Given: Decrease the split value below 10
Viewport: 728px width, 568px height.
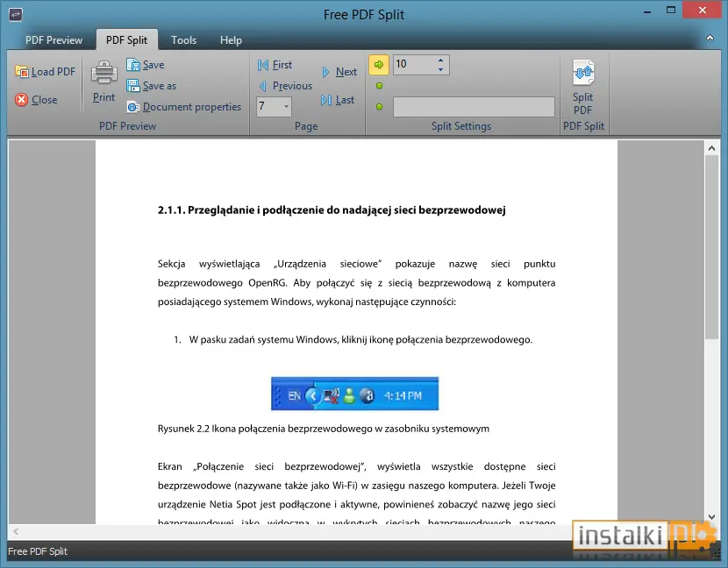Looking at the screenshot, I should [440, 69].
